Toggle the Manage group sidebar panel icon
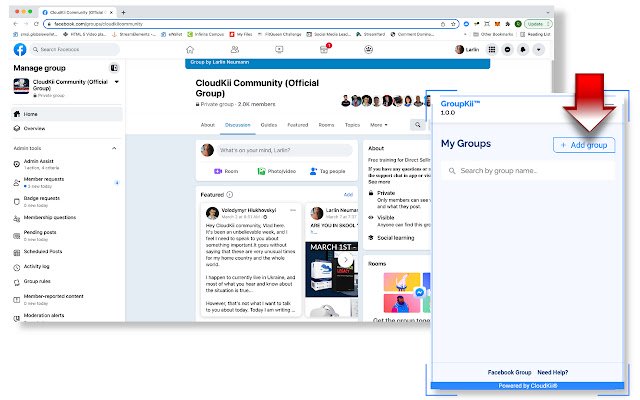This screenshot has height=400, width=640. (x=114, y=68)
